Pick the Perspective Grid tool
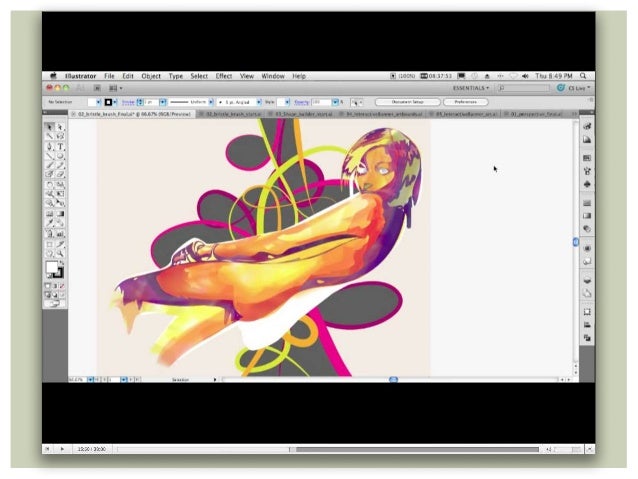Image resolution: width=638 pixels, height=479 pixels. [x=60, y=203]
